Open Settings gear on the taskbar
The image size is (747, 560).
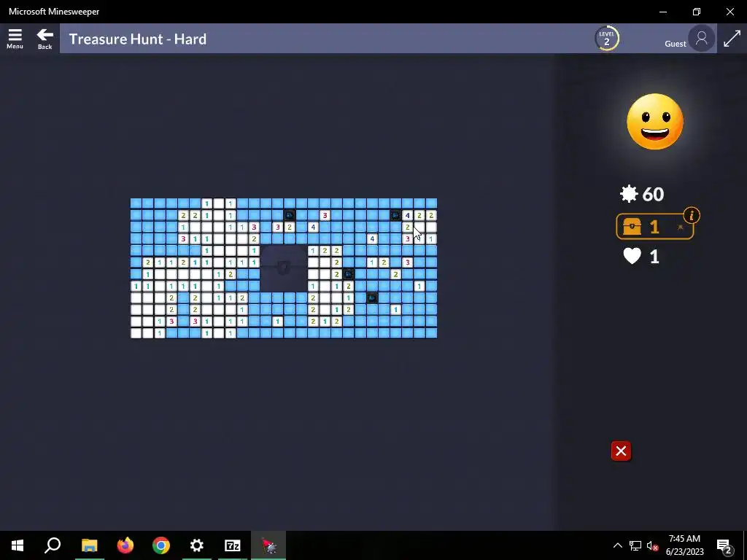coord(197,545)
